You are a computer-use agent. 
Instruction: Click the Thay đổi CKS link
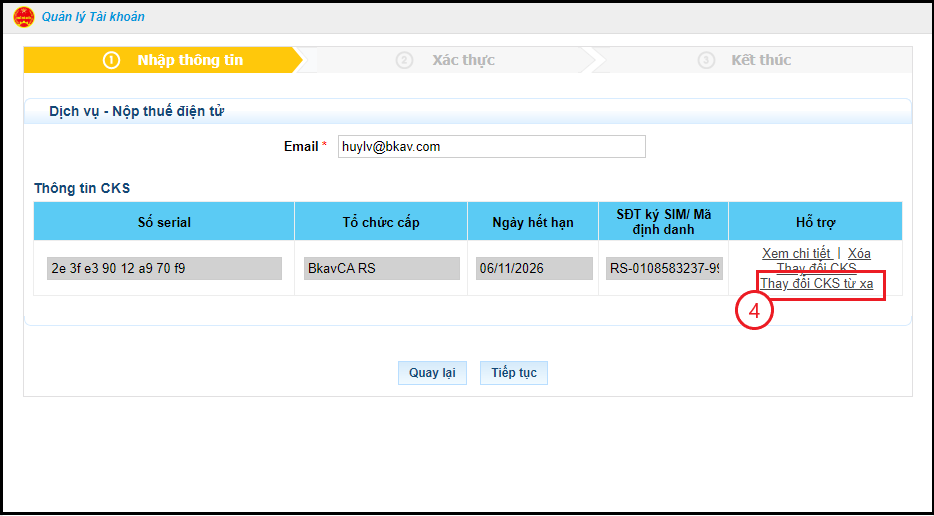pyautogui.click(x=816, y=268)
